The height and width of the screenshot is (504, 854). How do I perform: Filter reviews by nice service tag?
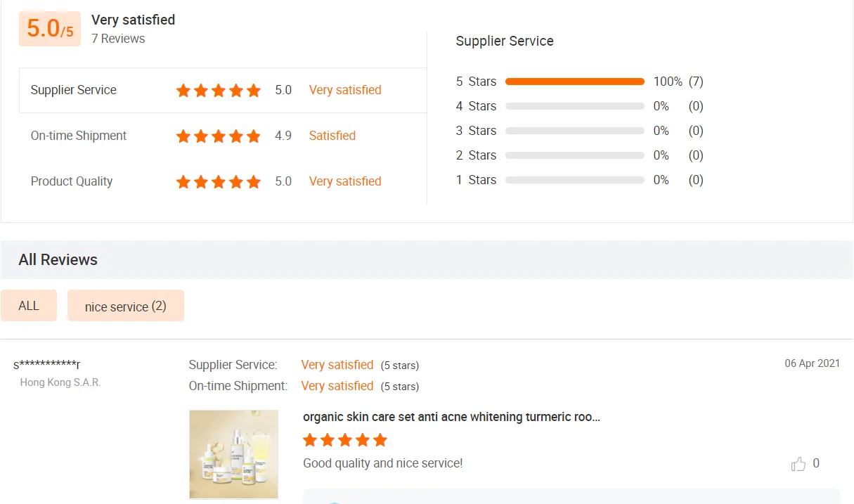(126, 306)
